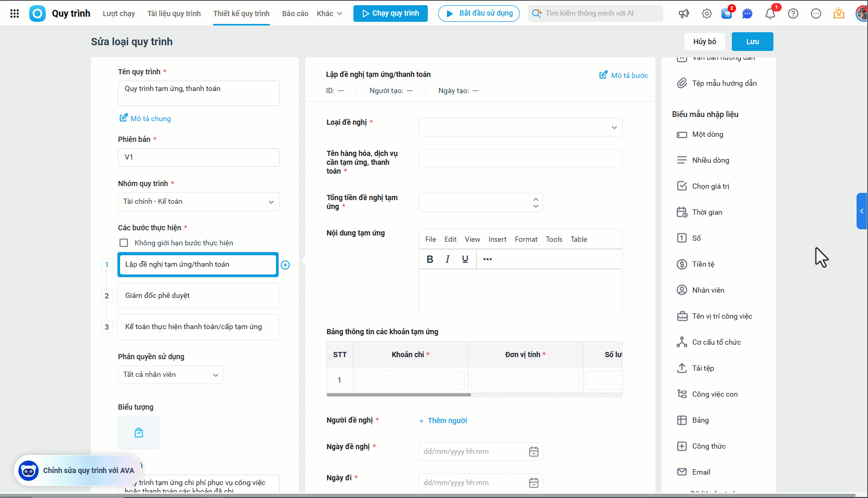Apply bold formatting in editor

[x=430, y=259]
